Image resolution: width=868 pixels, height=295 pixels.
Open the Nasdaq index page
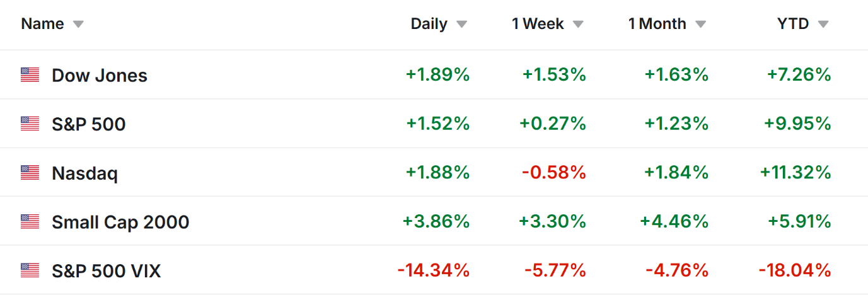[84, 173]
